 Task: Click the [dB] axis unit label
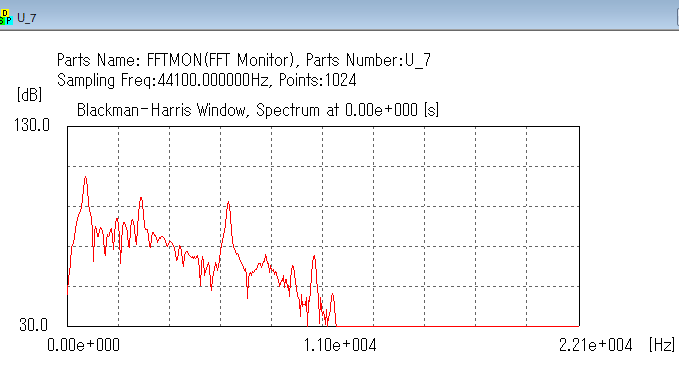(x=29, y=94)
